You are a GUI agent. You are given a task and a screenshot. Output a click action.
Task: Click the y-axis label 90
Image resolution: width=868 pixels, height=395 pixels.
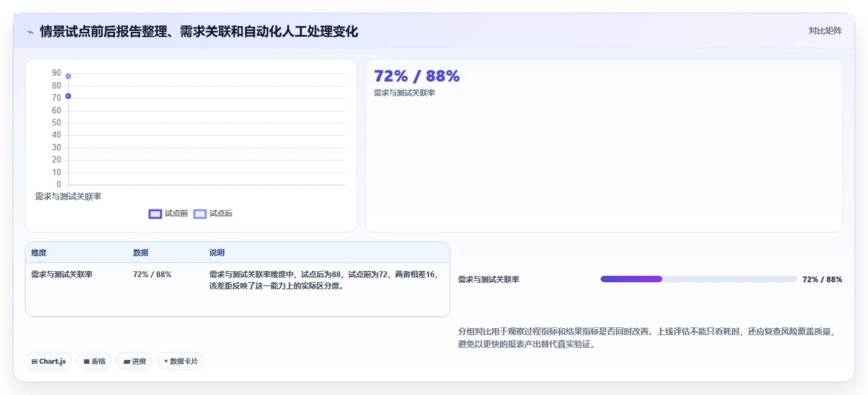click(57, 73)
